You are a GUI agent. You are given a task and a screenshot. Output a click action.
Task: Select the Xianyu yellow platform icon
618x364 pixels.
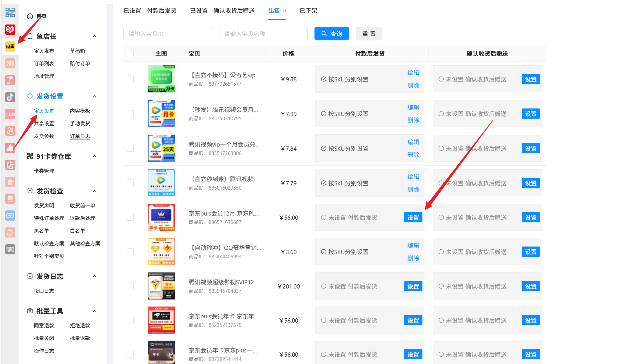tap(10, 46)
